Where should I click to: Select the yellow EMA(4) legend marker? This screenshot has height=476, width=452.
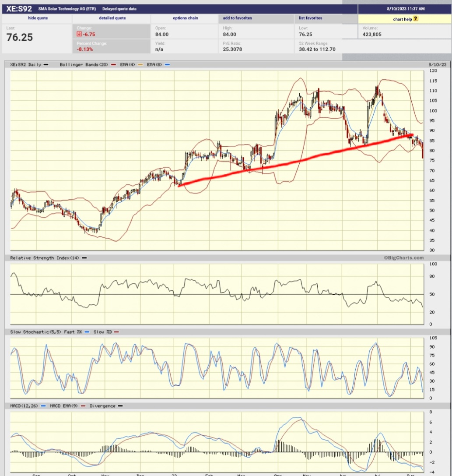click(140, 64)
